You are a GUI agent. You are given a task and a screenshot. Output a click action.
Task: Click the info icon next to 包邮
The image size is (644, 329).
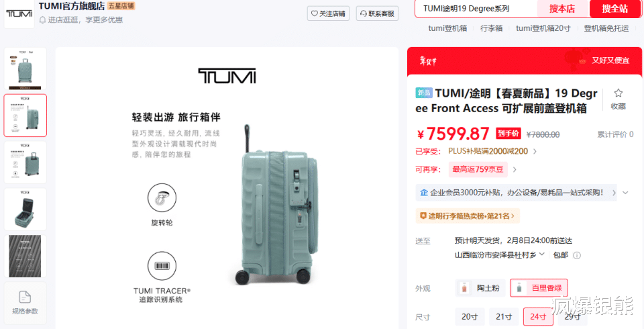tap(577, 255)
